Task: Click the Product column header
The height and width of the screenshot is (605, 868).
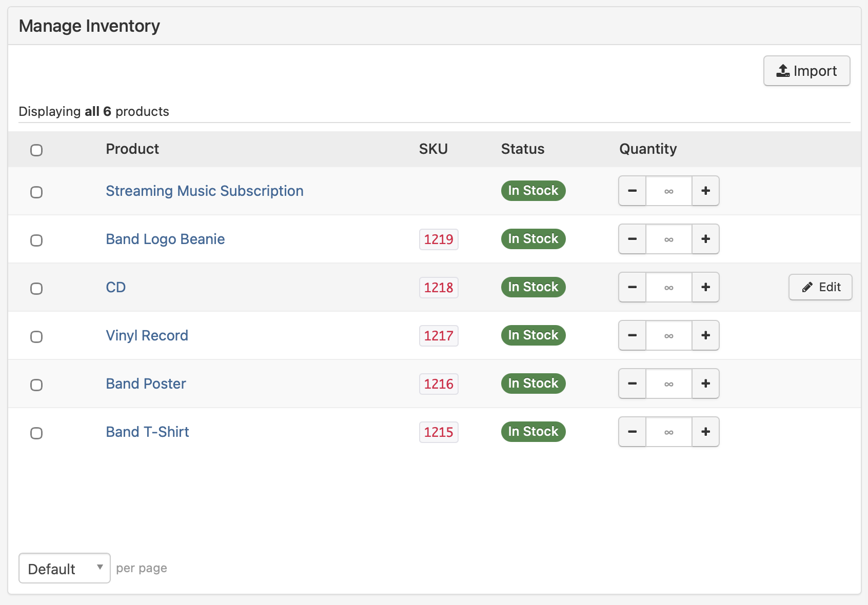Action: 132,149
